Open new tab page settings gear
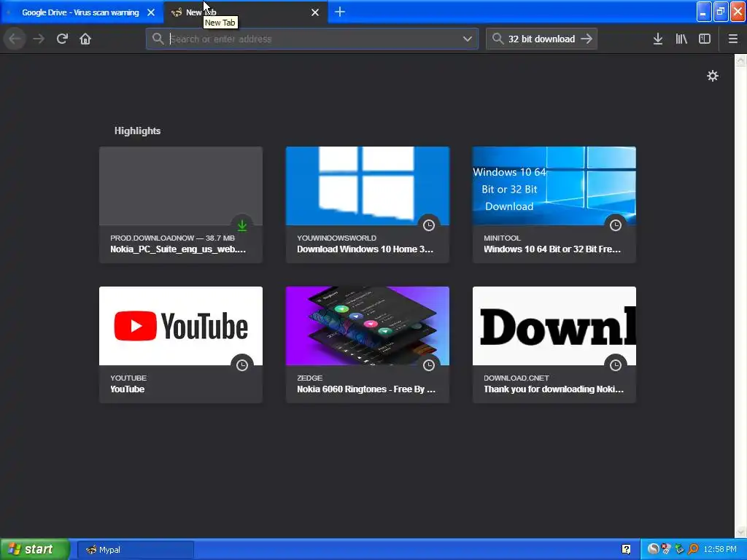Viewport: 747px width, 560px height. [712, 76]
